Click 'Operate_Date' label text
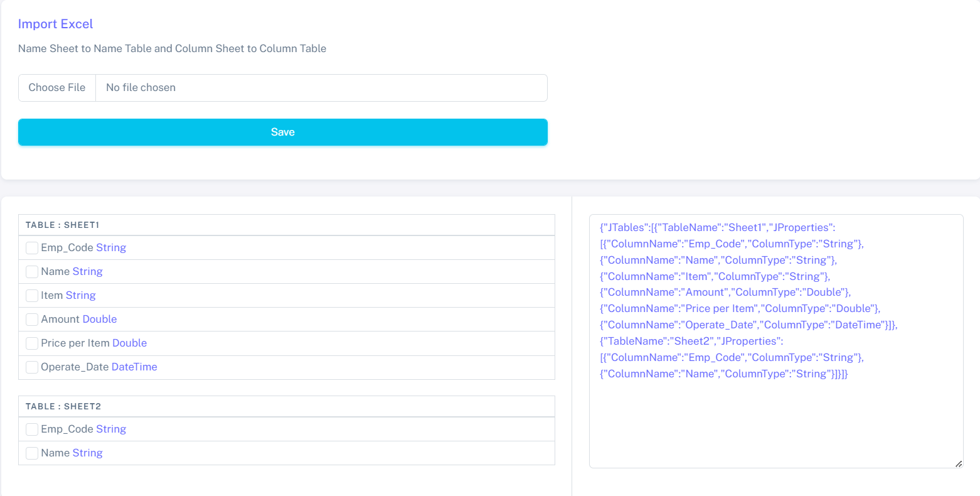Viewport: 980px width, 496px height. tap(75, 367)
